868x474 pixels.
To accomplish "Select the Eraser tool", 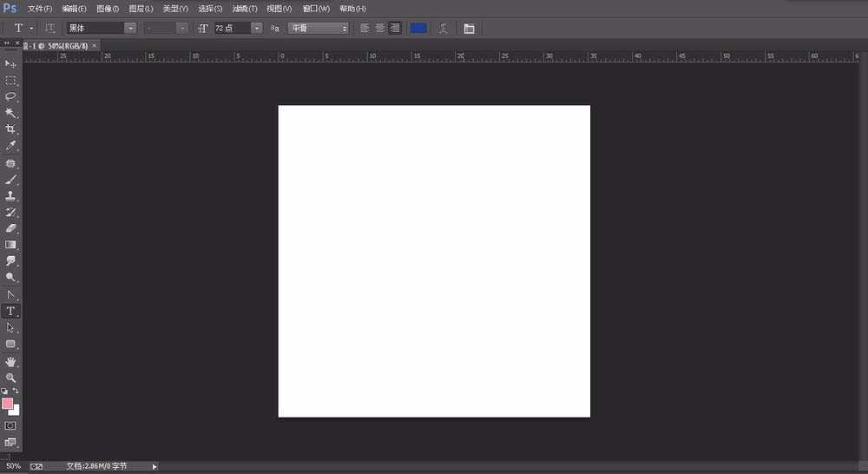I will [x=10, y=228].
